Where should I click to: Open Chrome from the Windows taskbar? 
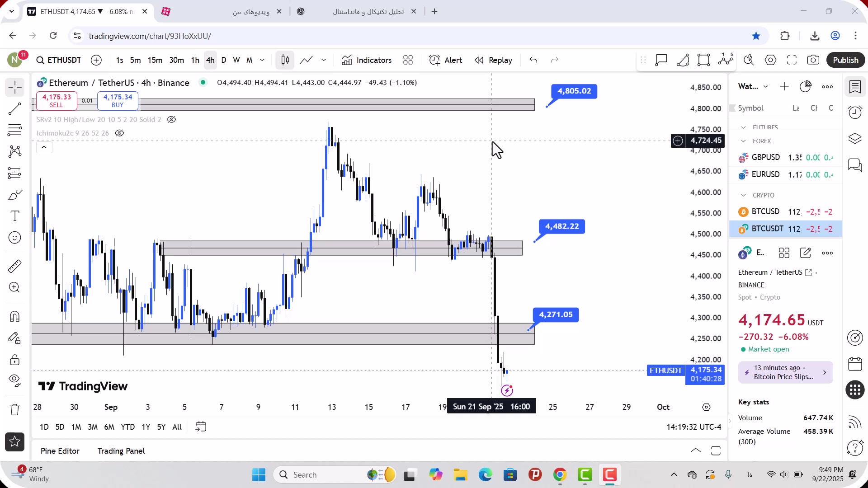pyautogui.click(x=560, y=475)
